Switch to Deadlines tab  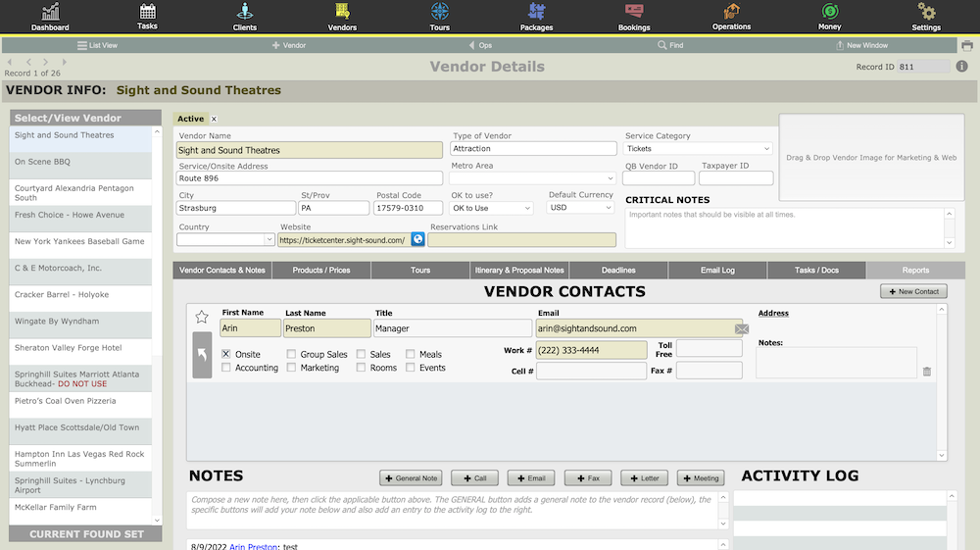pos(618,270)
